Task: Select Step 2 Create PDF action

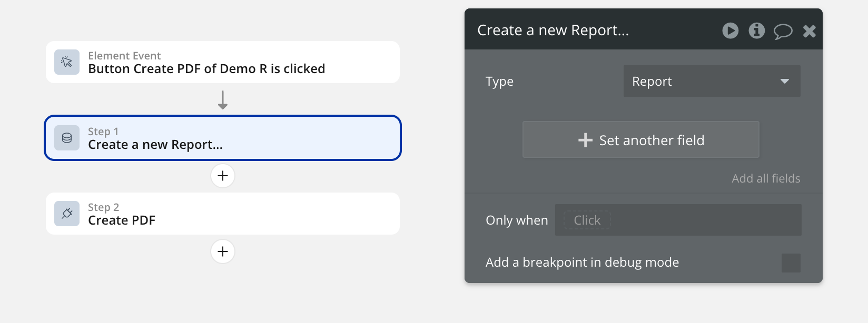Action: (x=222, y=214)
